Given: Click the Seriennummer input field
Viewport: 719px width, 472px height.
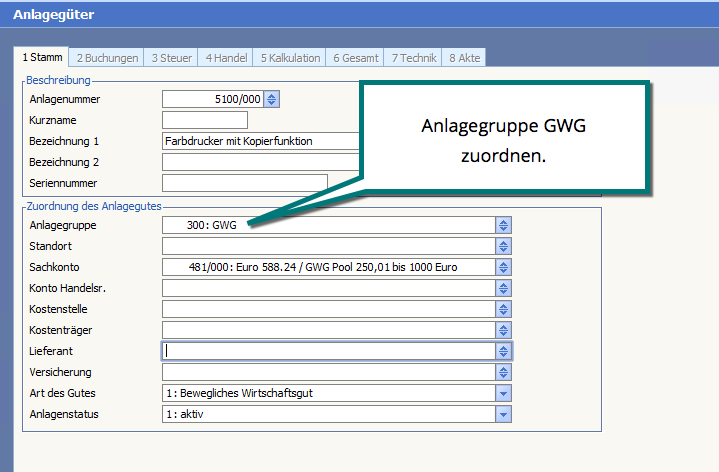Looking at the screenshot, I should click(x=244, y=182).
